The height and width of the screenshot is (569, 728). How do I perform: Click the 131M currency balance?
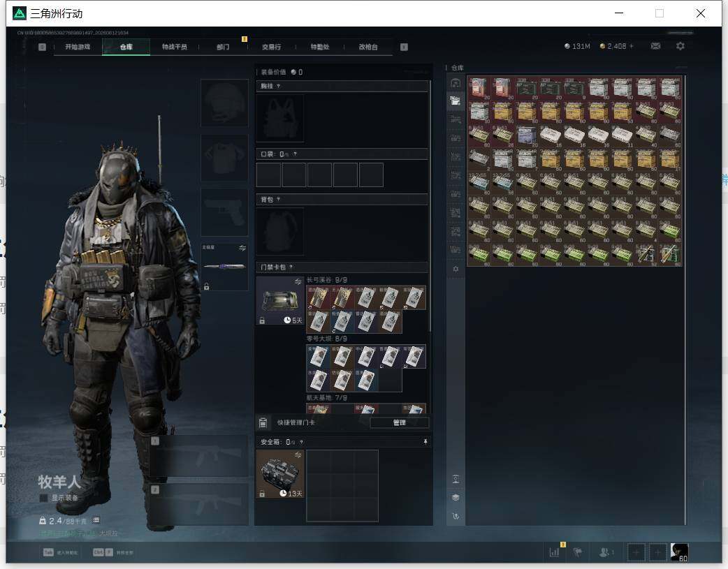(x=577, y=46)
